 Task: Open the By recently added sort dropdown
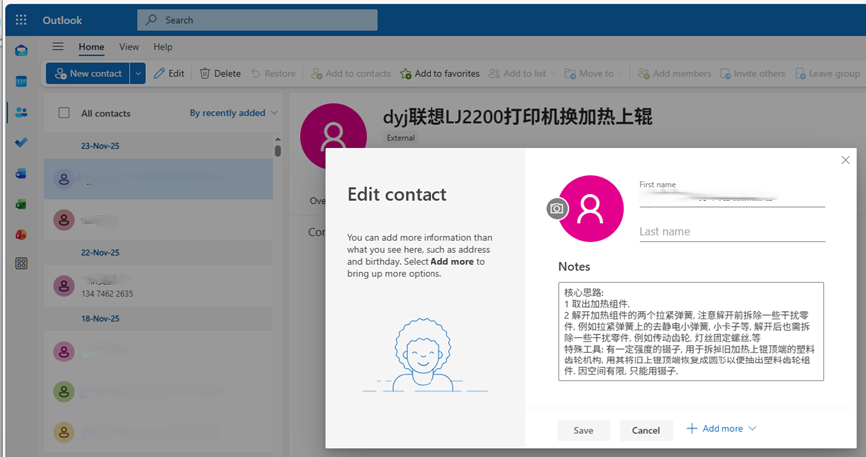[x=234, y=113]
